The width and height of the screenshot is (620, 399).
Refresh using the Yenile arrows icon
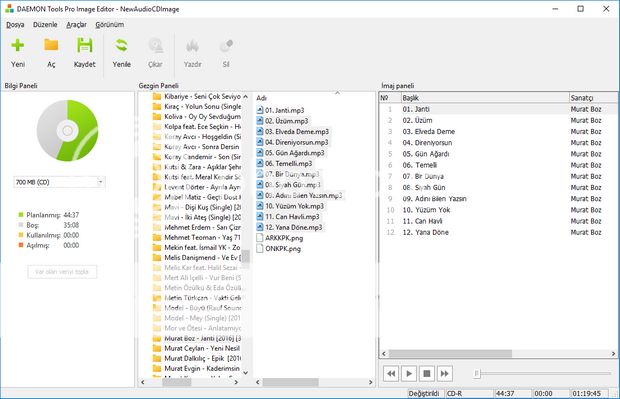coord(121,45)
